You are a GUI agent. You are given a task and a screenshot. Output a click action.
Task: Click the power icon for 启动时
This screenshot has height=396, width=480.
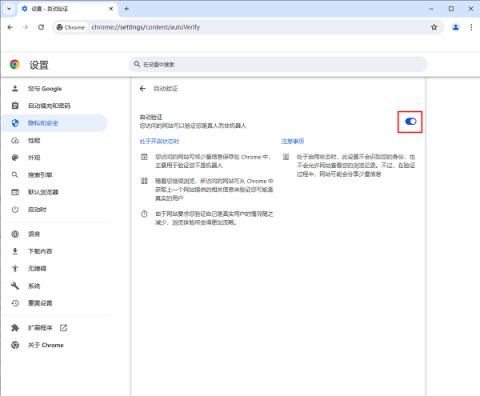click(x=15, y=209)
